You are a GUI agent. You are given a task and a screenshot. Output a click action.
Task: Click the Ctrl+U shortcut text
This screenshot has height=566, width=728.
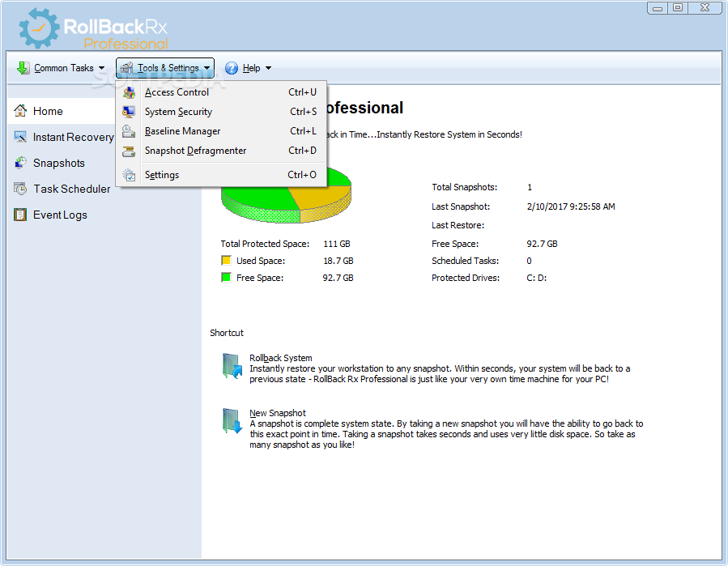[302, 92]
